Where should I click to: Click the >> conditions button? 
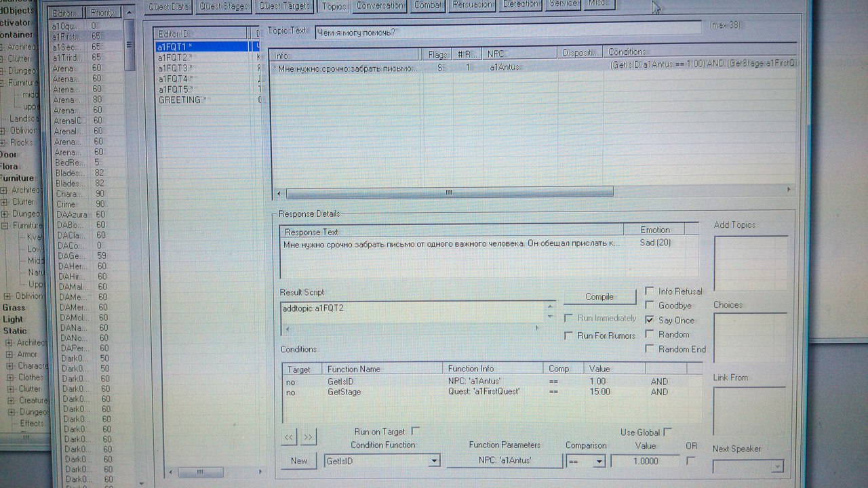(x=308, y=437)
